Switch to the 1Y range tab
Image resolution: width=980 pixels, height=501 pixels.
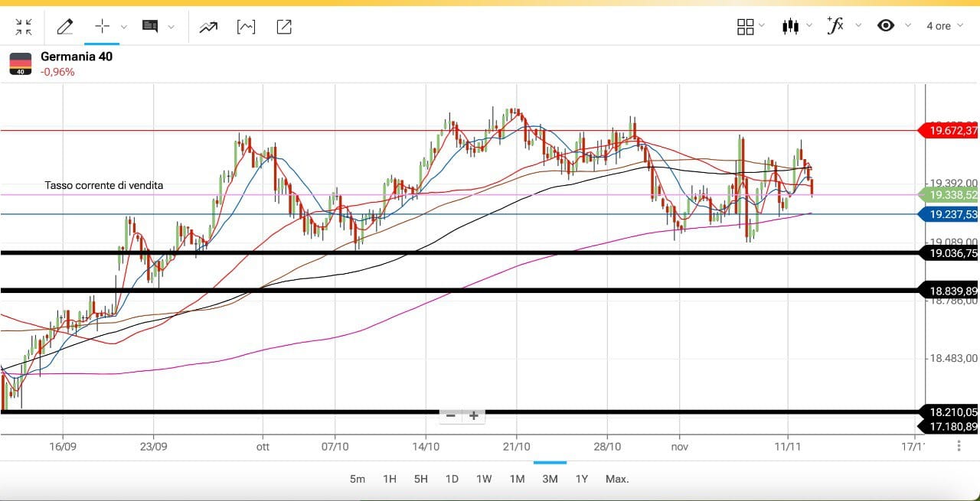pyautogui.click(x=581, y=479)
